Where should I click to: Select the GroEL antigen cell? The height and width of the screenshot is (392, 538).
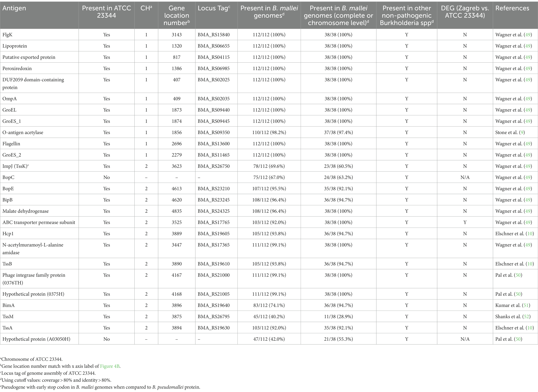click(39, 110)
